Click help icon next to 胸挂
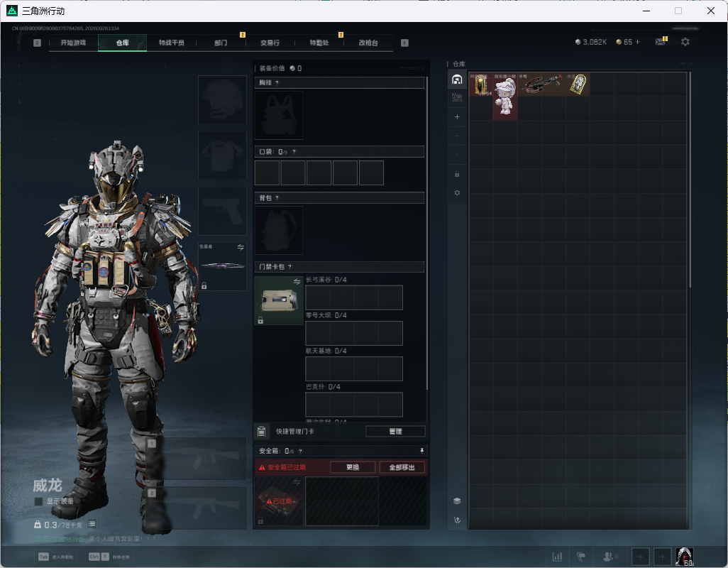The width and height of the screenshot is (728, 568). pos(277,82)
